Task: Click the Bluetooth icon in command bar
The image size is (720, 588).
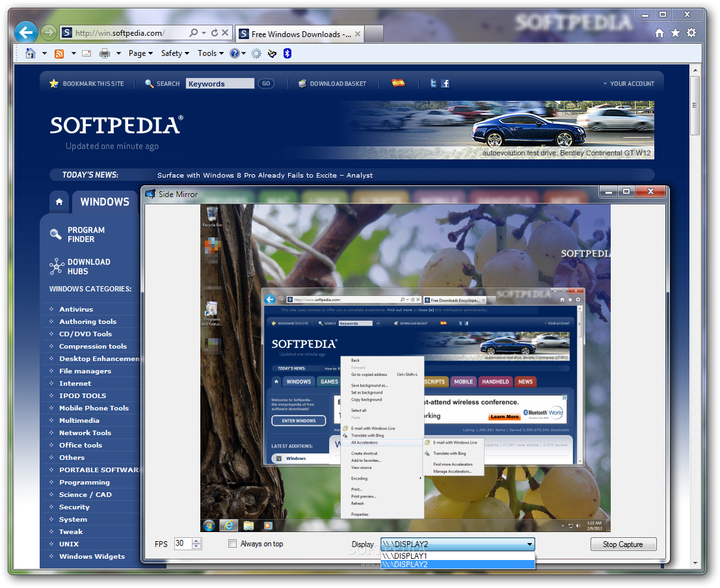Action: tap(287, 53)
